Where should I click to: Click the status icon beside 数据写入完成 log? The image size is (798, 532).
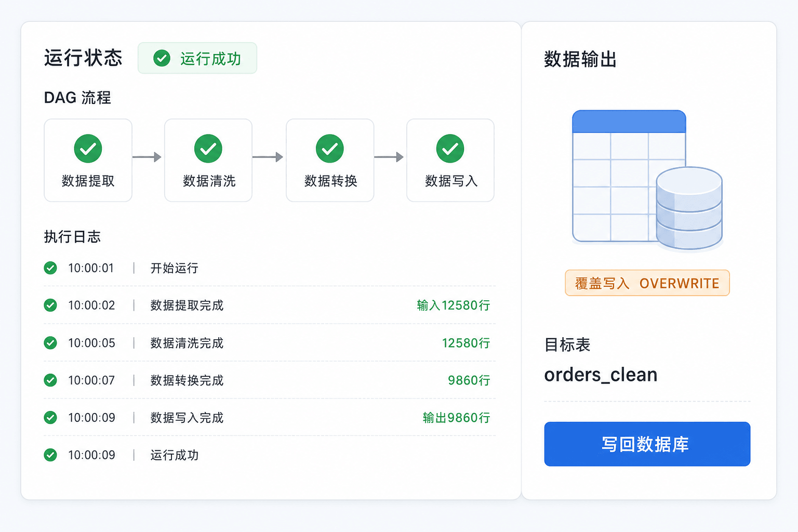pos(50,418)
